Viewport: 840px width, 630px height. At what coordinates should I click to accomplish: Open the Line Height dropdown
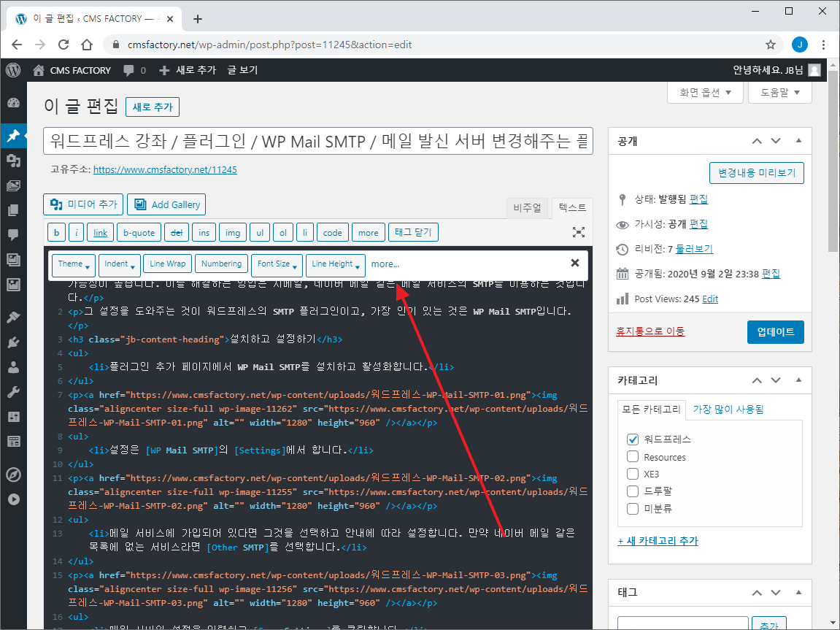[x=336, y=265]
